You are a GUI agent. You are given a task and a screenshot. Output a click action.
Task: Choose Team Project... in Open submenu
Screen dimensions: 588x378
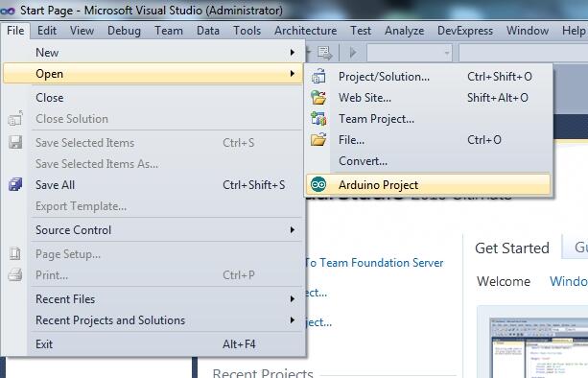428,119
